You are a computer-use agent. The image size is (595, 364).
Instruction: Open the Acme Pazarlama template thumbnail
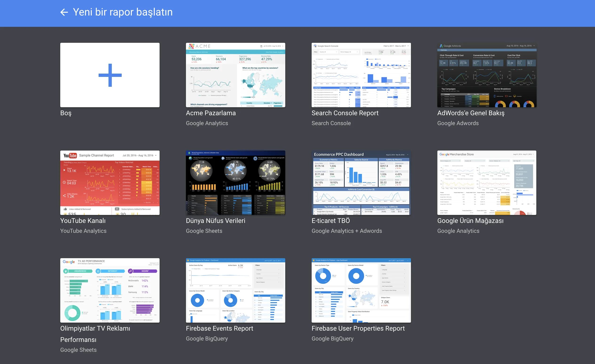[235, 75]
